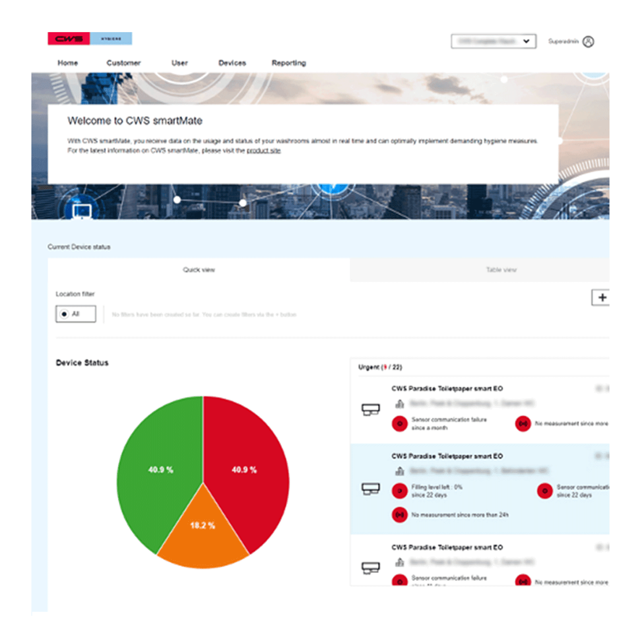Click the dispenser icon of highlighted second device
Screen dimensions: 644x644
tap(370, 489)
